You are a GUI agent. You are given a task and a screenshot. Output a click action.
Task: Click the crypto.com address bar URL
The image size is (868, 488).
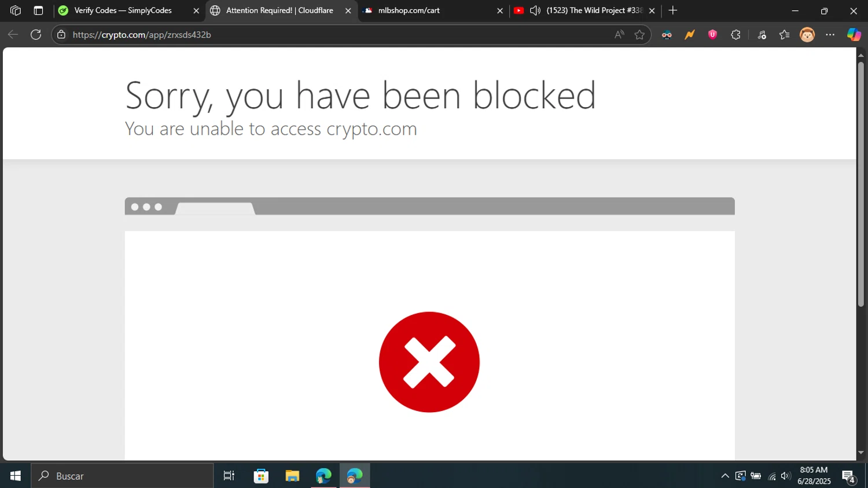[142, 35]
